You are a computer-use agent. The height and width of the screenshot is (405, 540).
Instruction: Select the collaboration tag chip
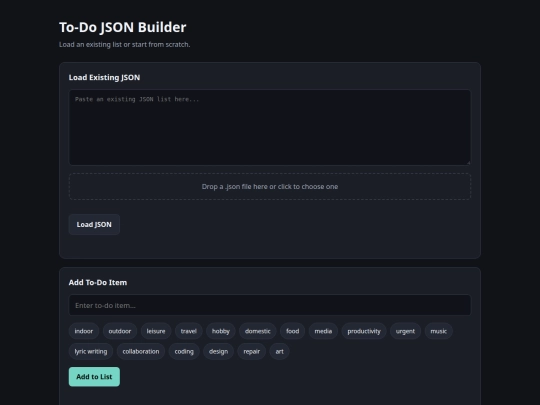[141, 351]
